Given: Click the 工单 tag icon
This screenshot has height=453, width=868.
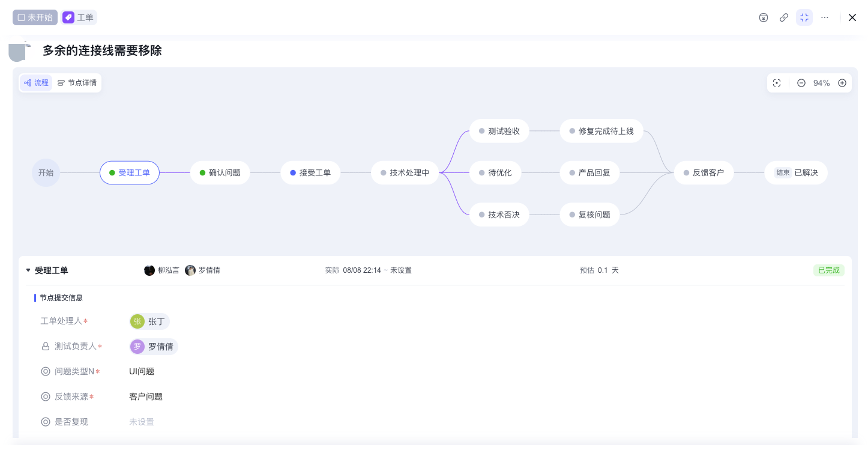Looking at the screenshot, I should [x=69, y=17].
